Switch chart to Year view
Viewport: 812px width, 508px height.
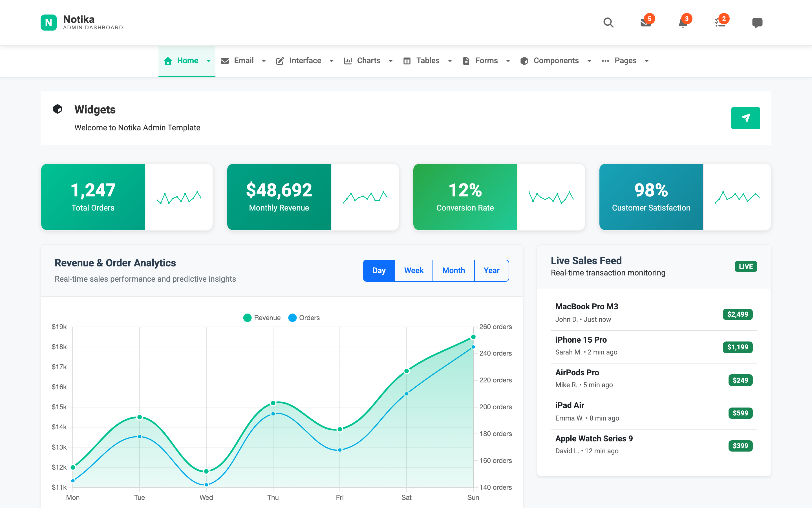click(491, 270)
